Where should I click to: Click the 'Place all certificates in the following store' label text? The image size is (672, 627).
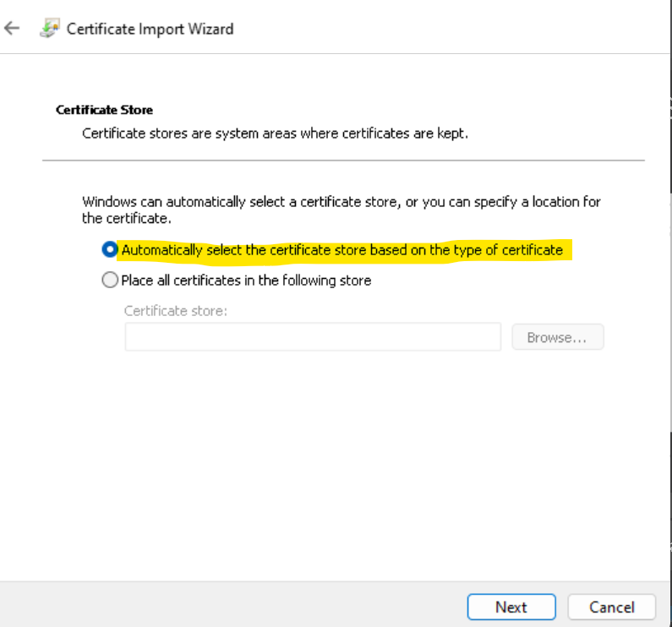(246, 281)
